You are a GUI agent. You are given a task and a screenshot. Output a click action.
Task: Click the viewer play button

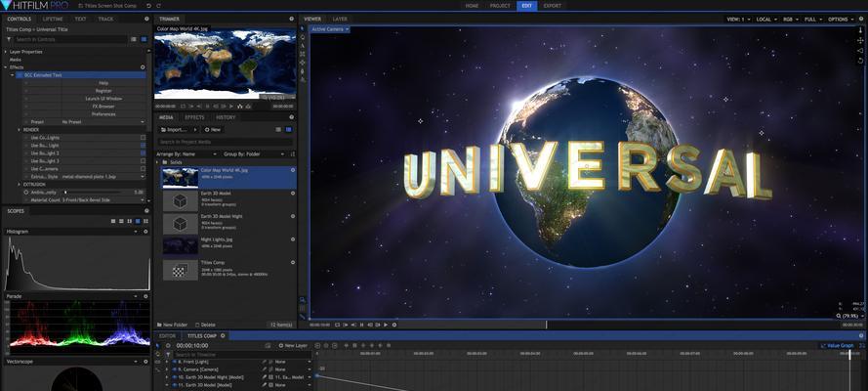(x=386, y=325)
